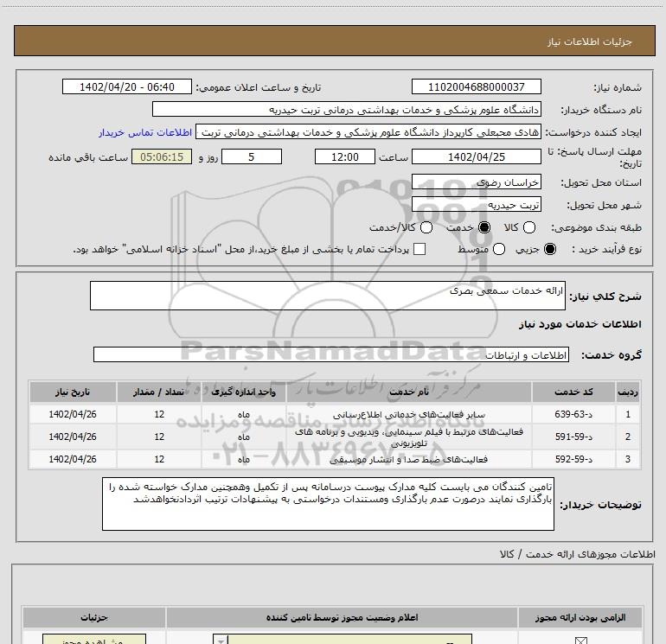Viewport: 666px width, 644px height.
Task: Select the متوسط purchase type radio
Action: 499,249
